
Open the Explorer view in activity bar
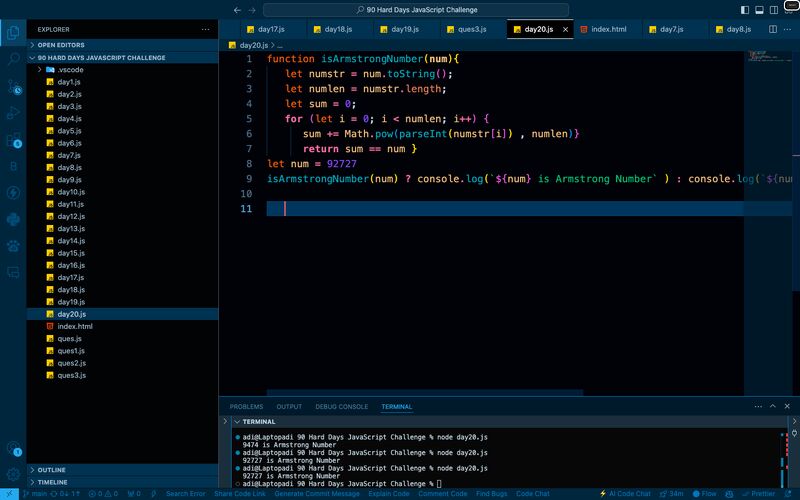(13, 33)
